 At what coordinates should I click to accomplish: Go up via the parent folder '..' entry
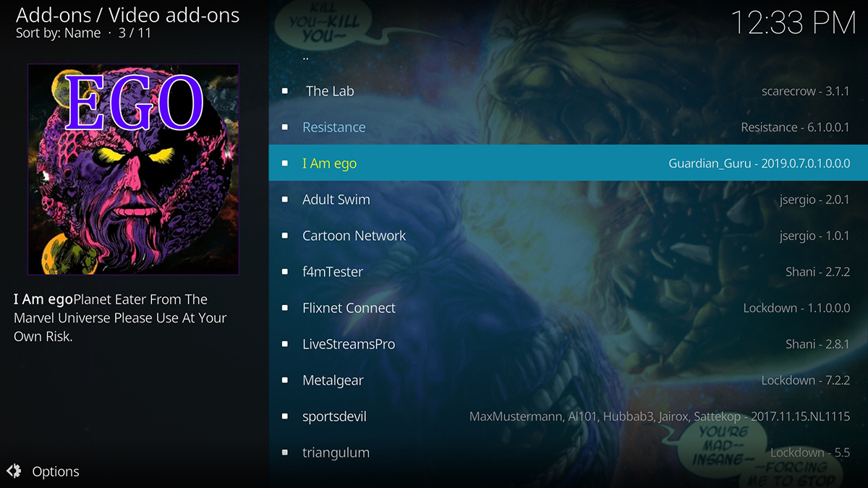point(568,56)
